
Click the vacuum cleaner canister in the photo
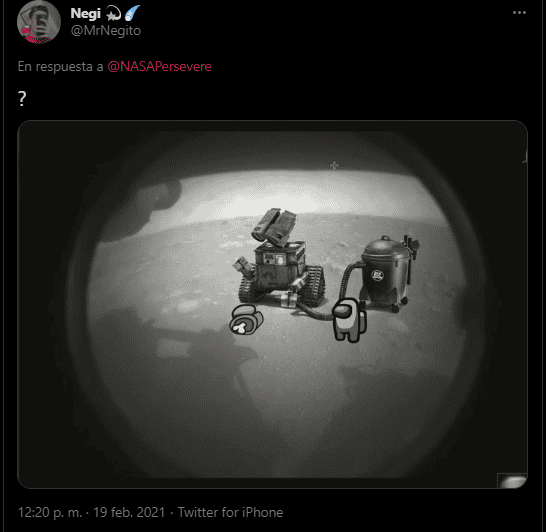tap(388, 274)
